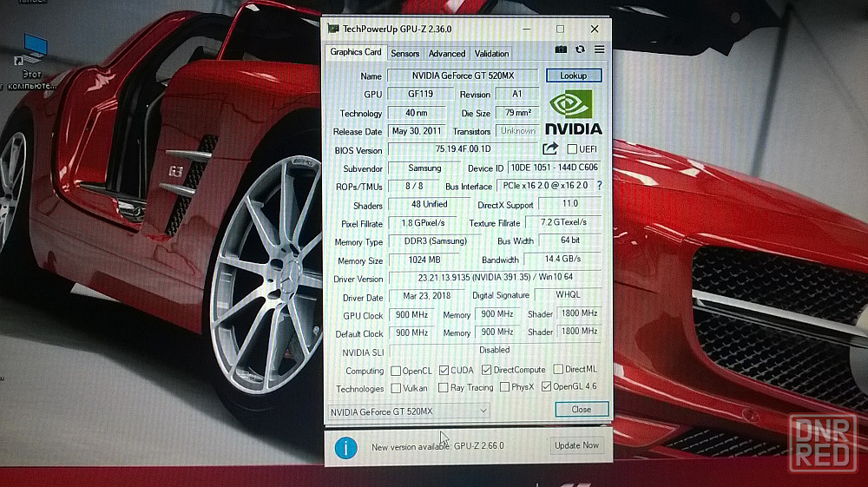Image resolution: width=868 pixels, height=487 pixels.
Task: Click the Transistors value Unknown
Action: coord(517,131)
